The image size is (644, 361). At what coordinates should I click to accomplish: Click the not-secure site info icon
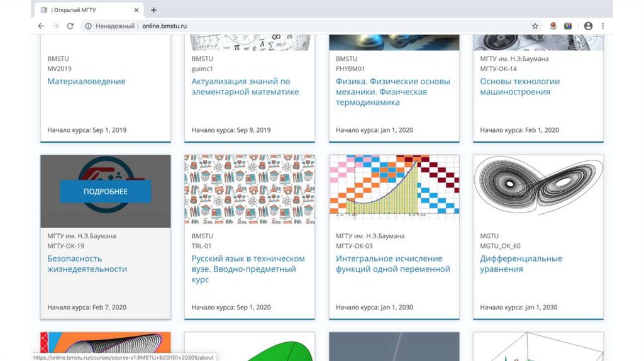(89, 26)
